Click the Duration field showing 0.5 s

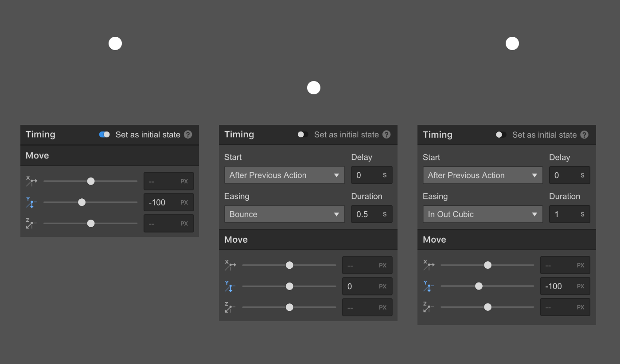pos(372,214)
